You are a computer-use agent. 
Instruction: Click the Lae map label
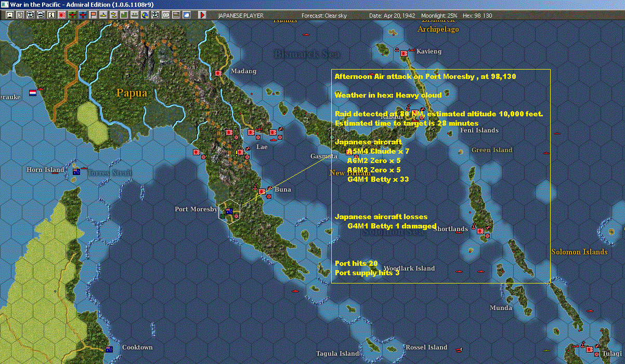point(262,147)
